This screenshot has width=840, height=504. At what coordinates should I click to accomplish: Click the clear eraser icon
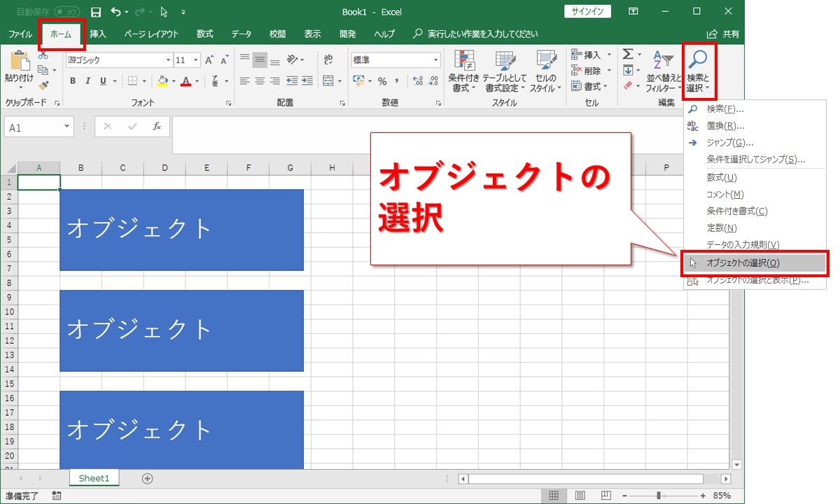point(628,85)
